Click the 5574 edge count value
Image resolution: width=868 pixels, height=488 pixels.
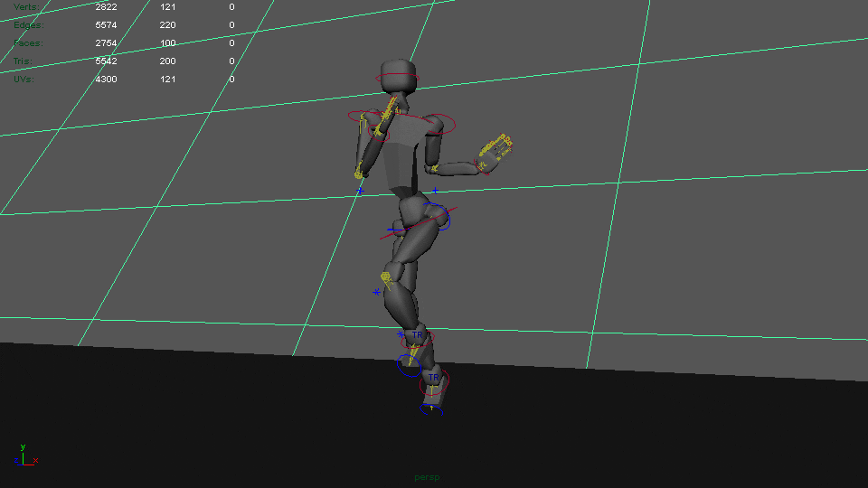point(106,25)
